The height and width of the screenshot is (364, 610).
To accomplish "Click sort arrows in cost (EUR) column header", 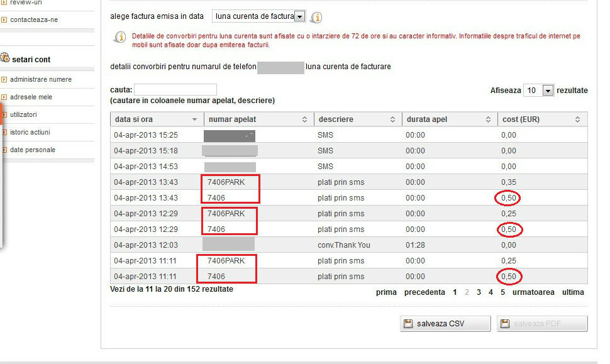I will pyautogui.click(x=577, y=119).
